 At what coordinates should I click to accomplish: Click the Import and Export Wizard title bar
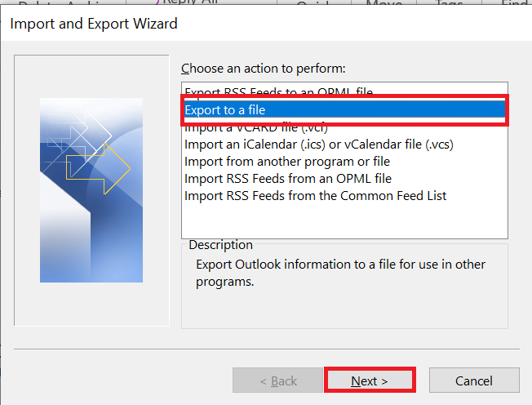(x=266, y=24)
